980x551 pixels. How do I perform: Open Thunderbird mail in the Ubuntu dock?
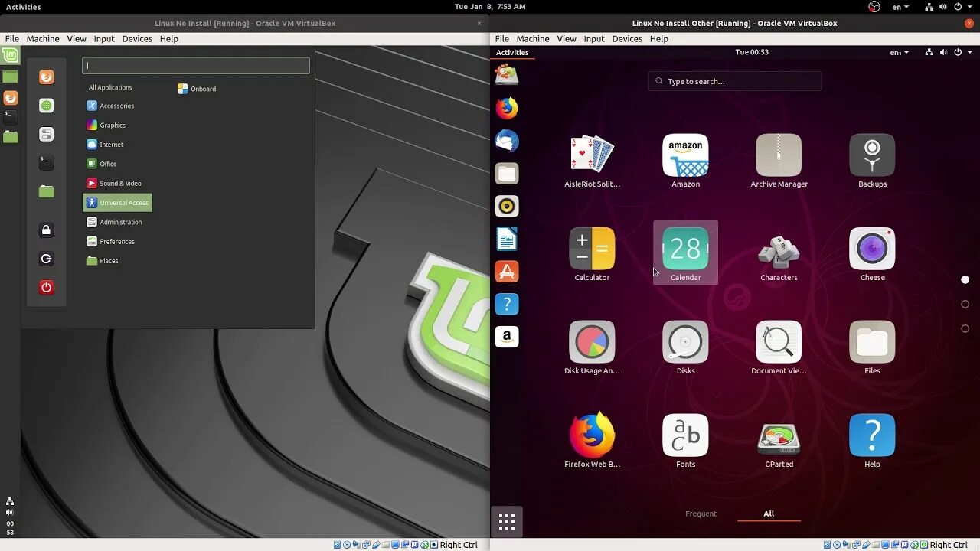(507, 141)
